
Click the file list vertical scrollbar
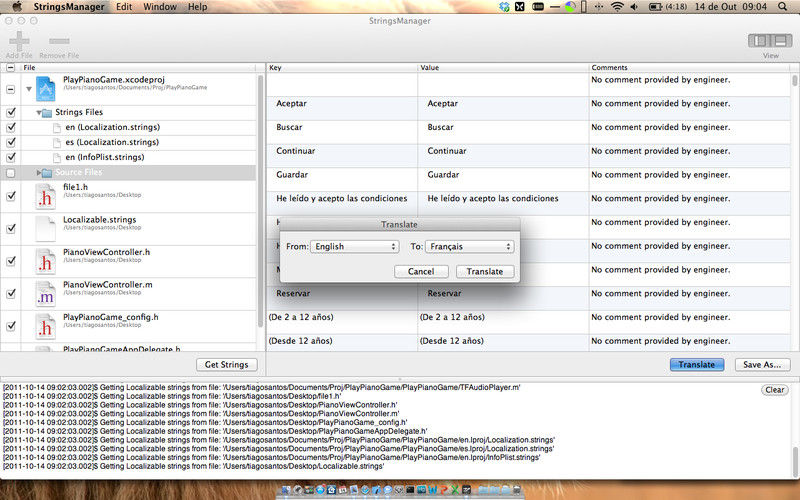[260, 204]
